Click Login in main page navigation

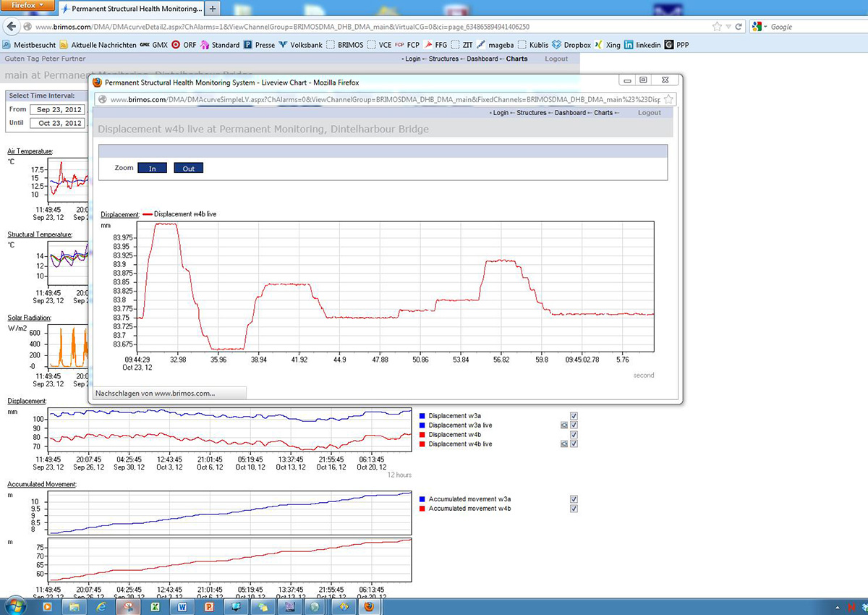coord(413,59)
